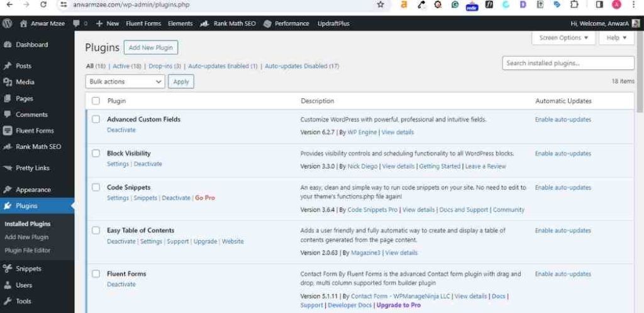This screenshot has height=313, width=644.
Task: Bookmark page with the star icon
Action: point(380,4)
